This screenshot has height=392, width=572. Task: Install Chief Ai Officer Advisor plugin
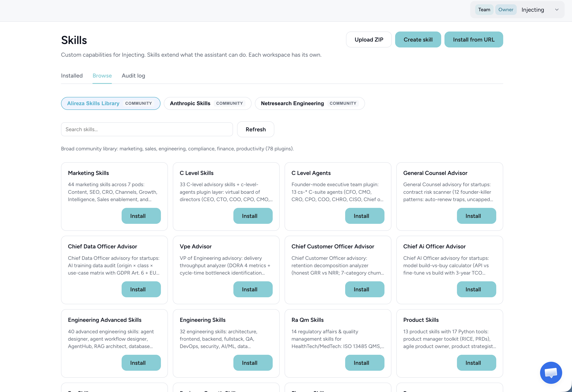coord(476,289)
